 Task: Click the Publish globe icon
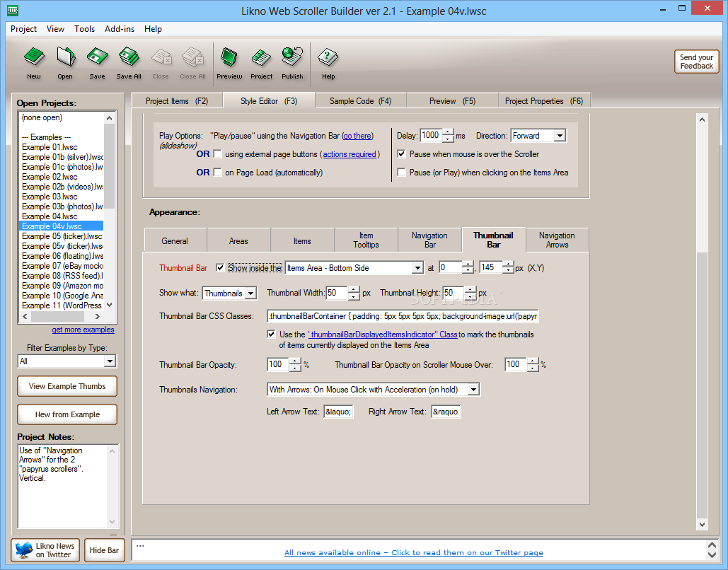292,57
